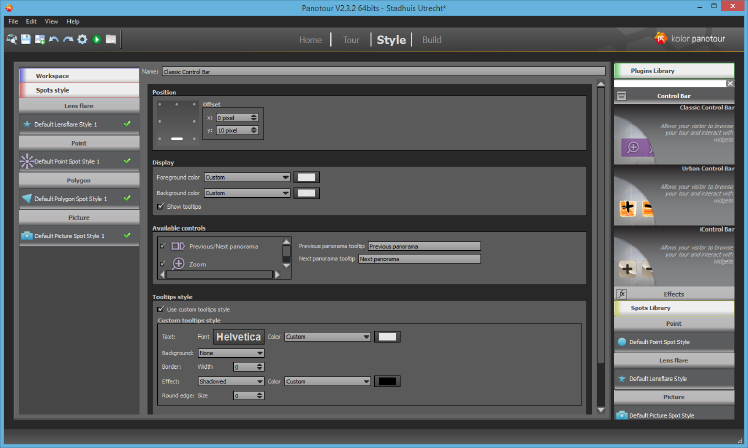Select the bottom-center position anchor
Viewport: 748px width, 448px height.
click(177, 139)
